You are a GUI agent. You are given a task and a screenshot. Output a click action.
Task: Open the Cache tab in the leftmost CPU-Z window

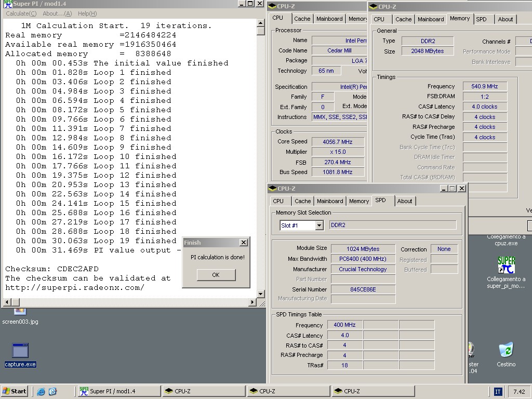tap(302, 19)
